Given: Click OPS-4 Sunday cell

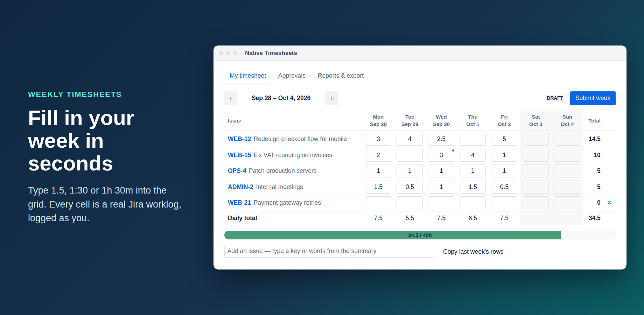Looking at the screenshot, I should coord(567,171).
